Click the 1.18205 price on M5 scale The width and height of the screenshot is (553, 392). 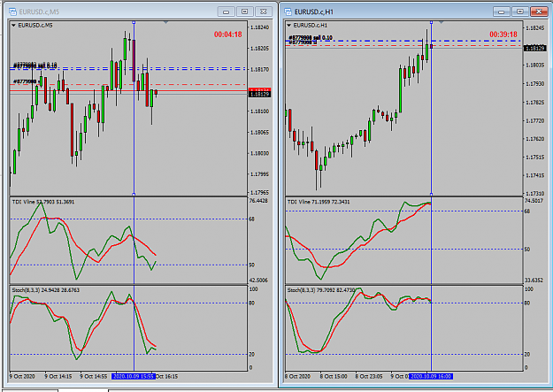click(x=259, y=49)
